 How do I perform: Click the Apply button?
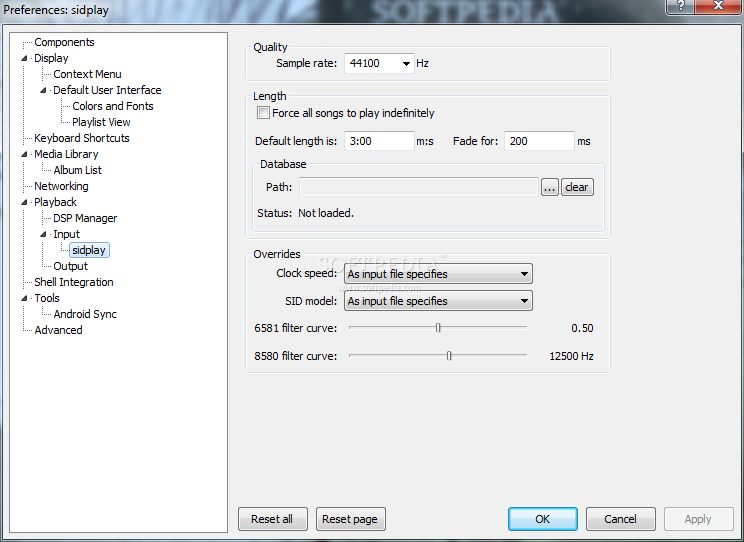(x=698, y=519)
